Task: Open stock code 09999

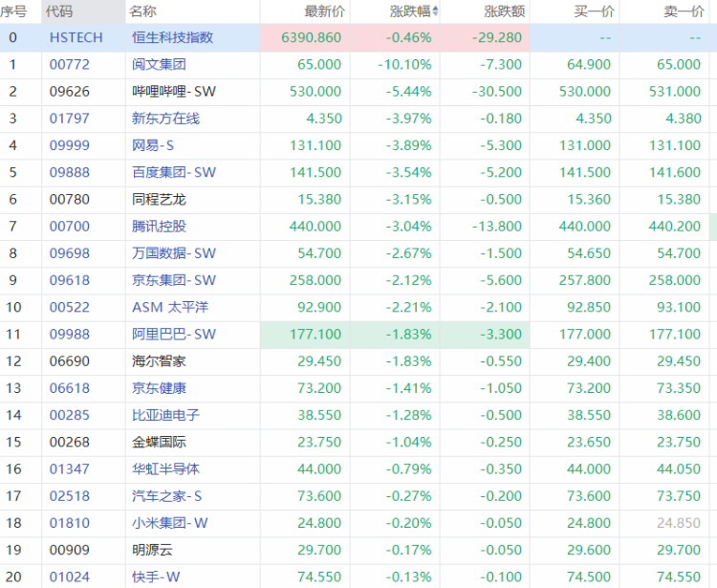Action: (x=70, y=145)
